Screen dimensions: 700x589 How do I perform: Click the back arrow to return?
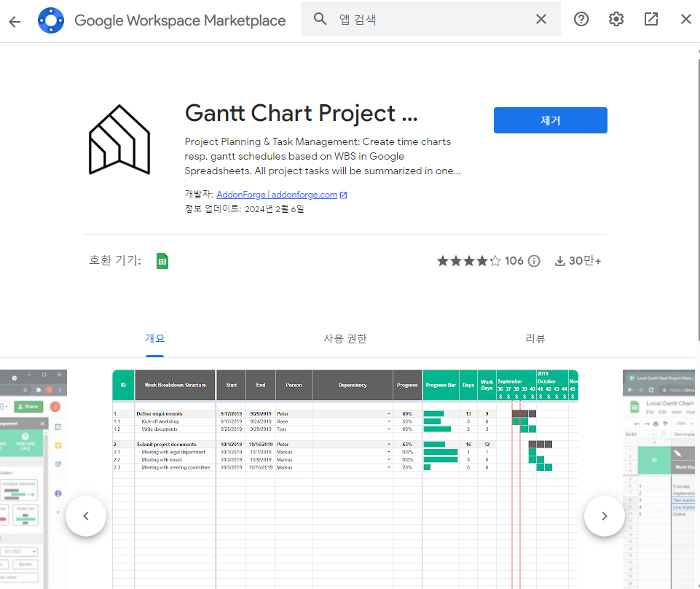point(15,20)
